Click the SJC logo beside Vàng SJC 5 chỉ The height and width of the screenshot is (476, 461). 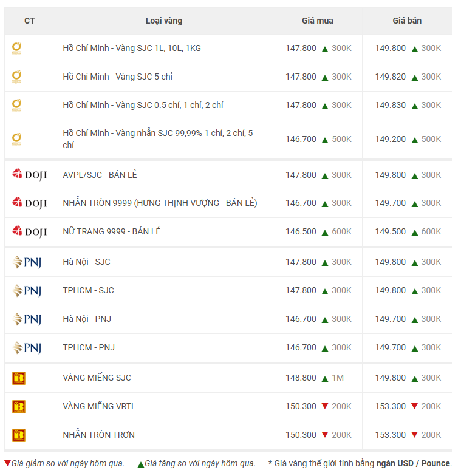[x=17, y=77]
